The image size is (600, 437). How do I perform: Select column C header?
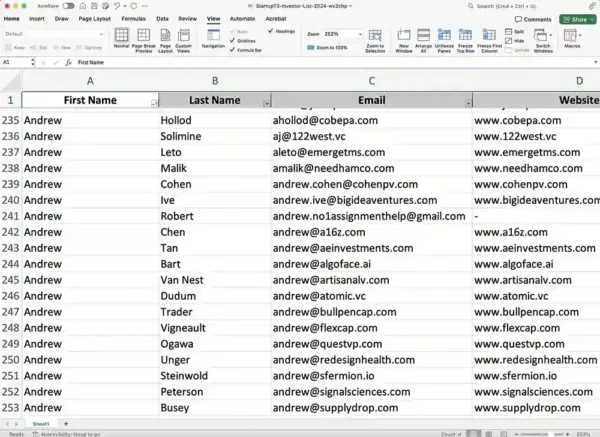coord(372,81)
